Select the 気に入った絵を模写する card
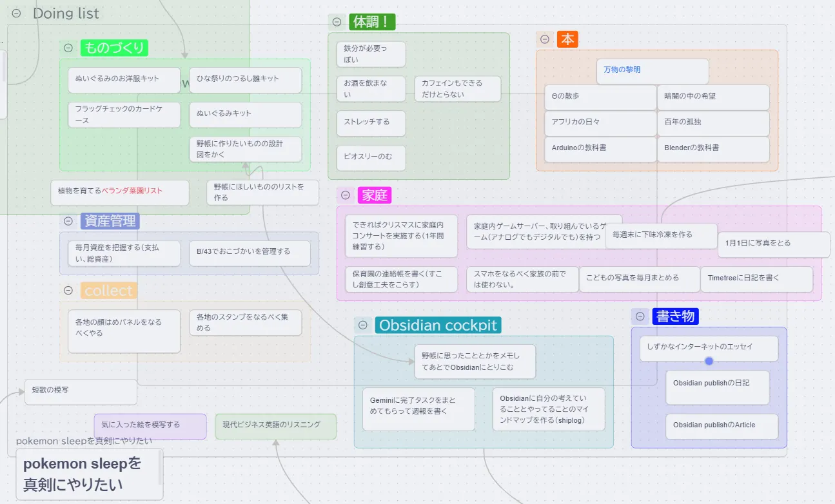 pos(150,426)
